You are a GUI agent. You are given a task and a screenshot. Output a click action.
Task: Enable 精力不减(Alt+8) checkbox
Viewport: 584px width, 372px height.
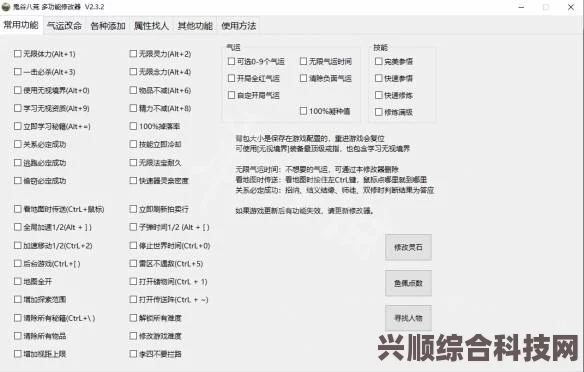(x=133, y=108)
